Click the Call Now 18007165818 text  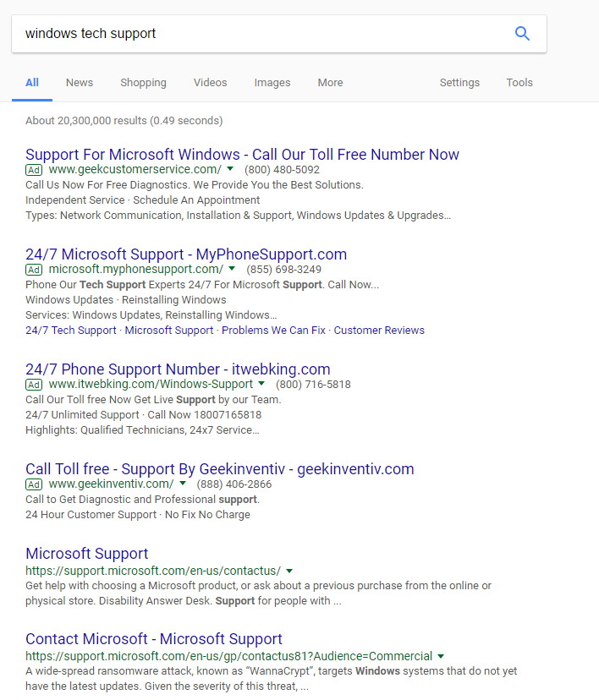pyautogui.click(x=205, y=415)
